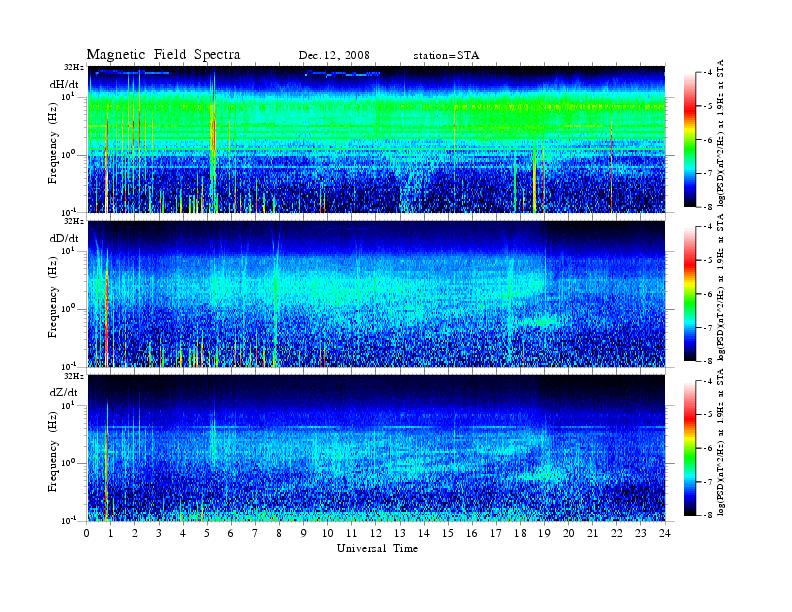Click the hour 12 tick label on time axis
The width and height of the screenshot is (792, 612).
click(376, 533)
